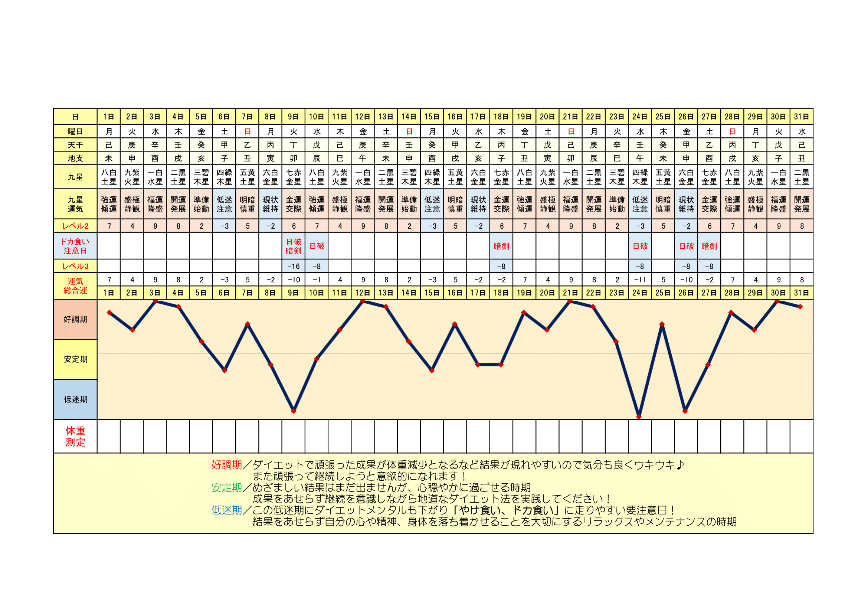Click red 好調期 text in bottom legend

click(226, 465)
